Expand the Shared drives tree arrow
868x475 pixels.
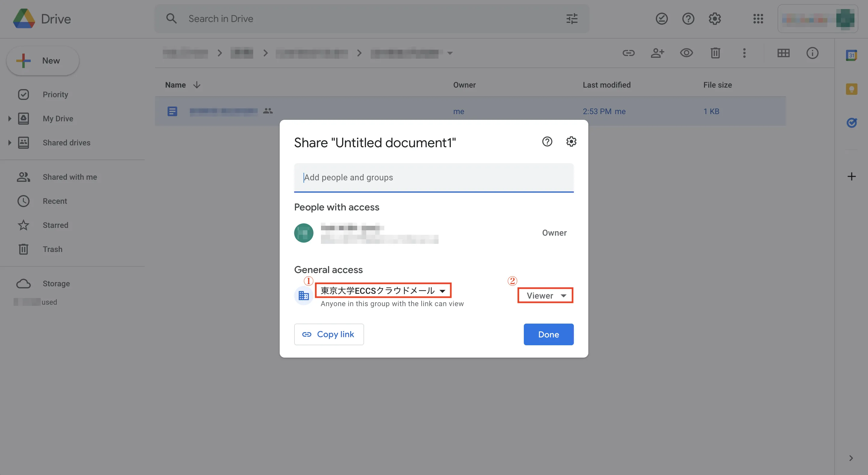tap(9, 143)
